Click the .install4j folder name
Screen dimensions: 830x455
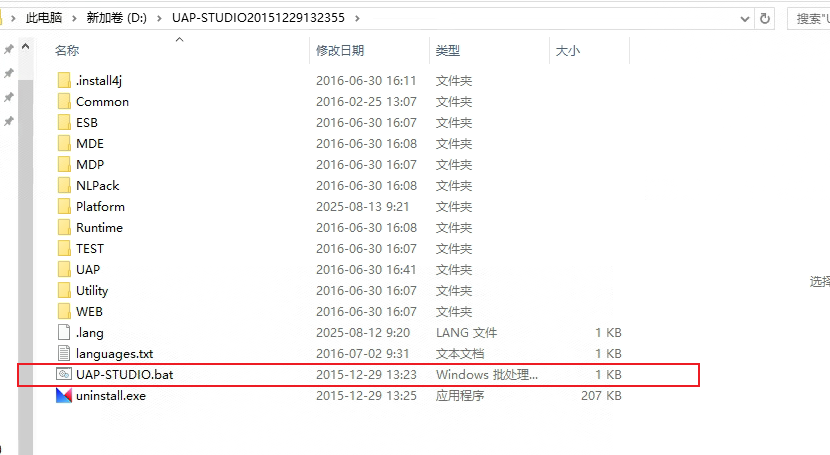click(x=98, y=81)
